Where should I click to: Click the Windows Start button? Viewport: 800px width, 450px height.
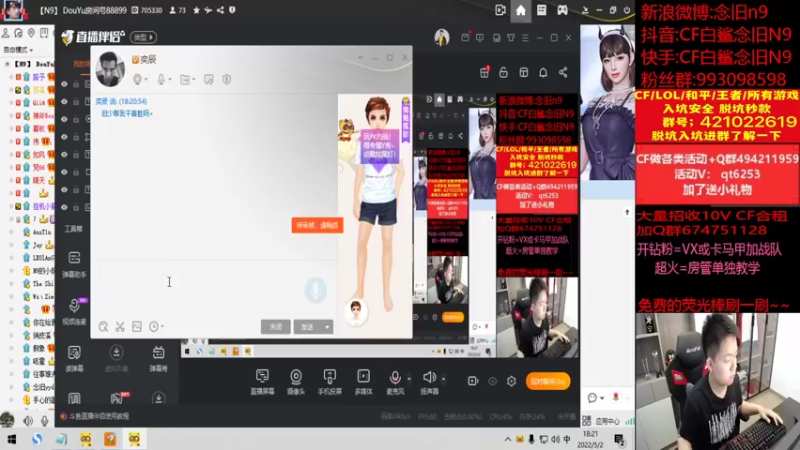(x=11, y=439)
